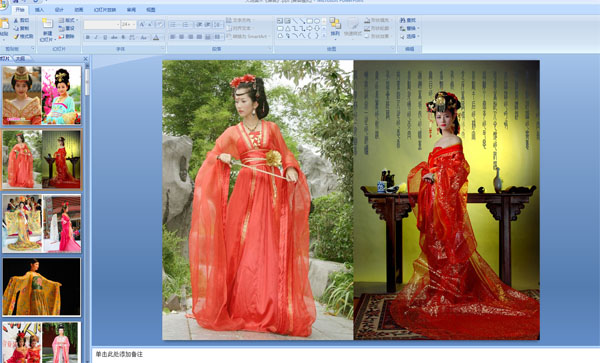
Task: Toggle Underline text formatting
Action: (x=105, y=37)
